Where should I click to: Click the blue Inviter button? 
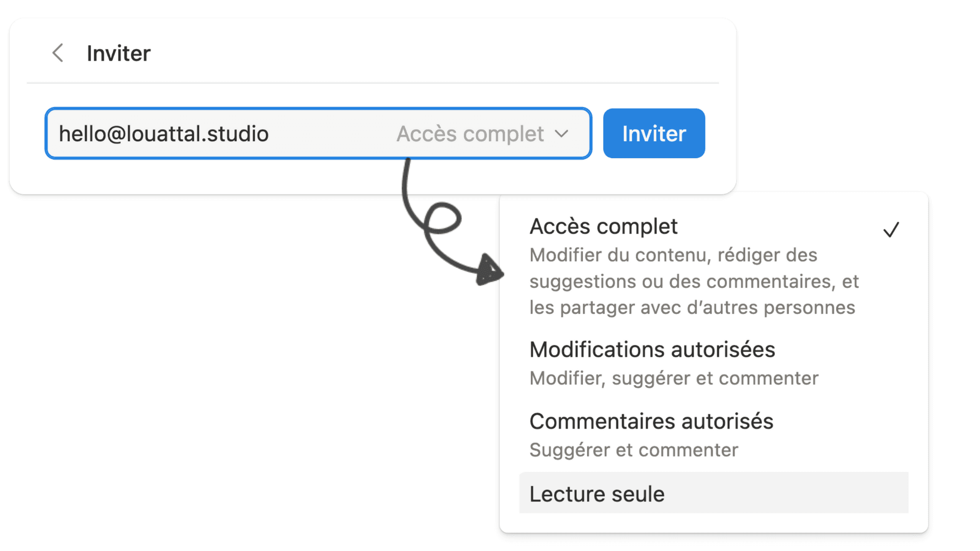(654, 133)
